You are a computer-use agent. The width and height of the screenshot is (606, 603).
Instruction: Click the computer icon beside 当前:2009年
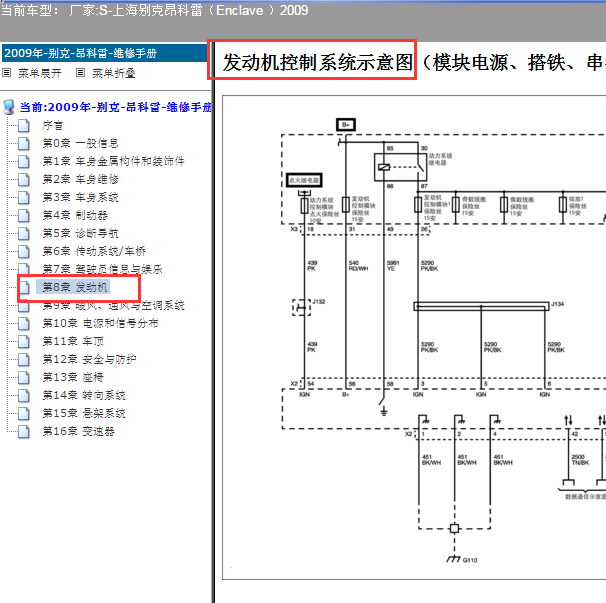(9, 107)
